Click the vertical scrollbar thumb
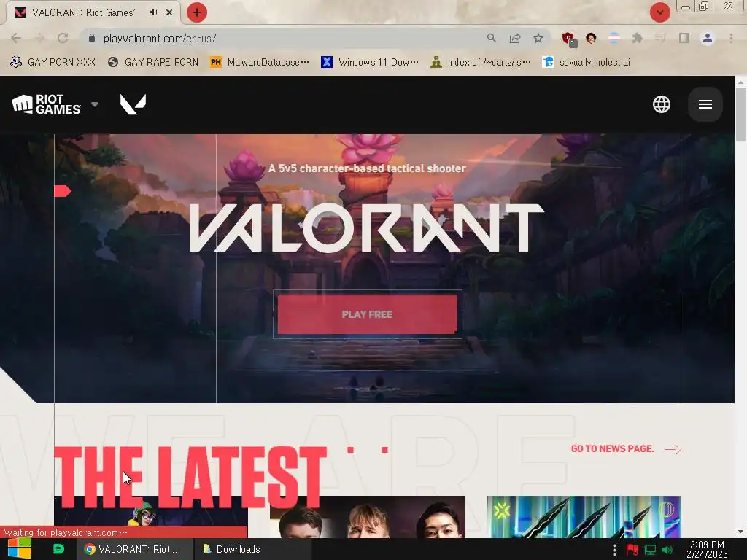Viewport: 747px width, 560px height. click(x=740, y=114)
